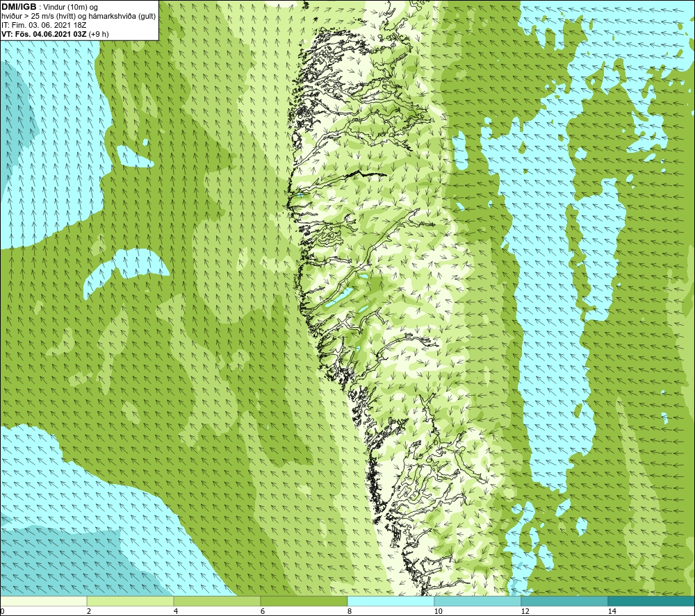The height and width of the screenshot is (616, 695).
Task: Click the 4–6 m/s medium green legend swatch
Action: pyautogui.click(x=217, y=601)
